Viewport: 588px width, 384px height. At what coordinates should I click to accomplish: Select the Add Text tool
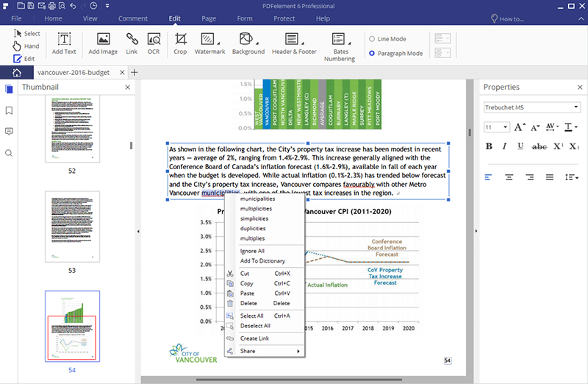point(64,44)
